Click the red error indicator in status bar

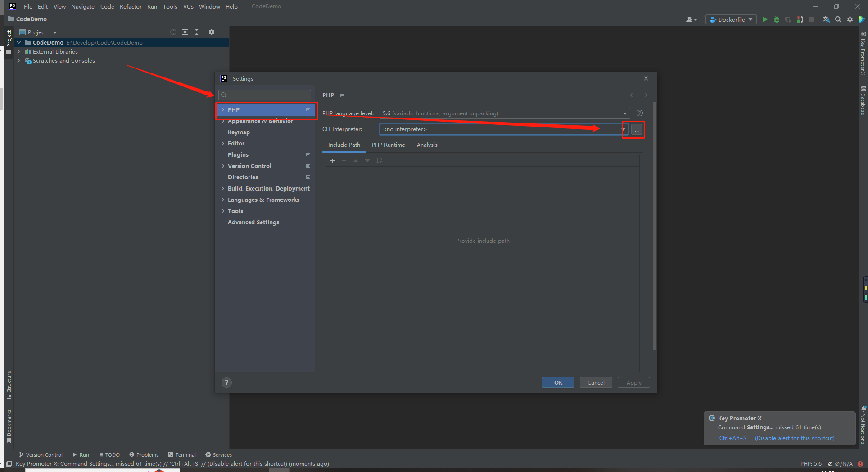point(860,463)
